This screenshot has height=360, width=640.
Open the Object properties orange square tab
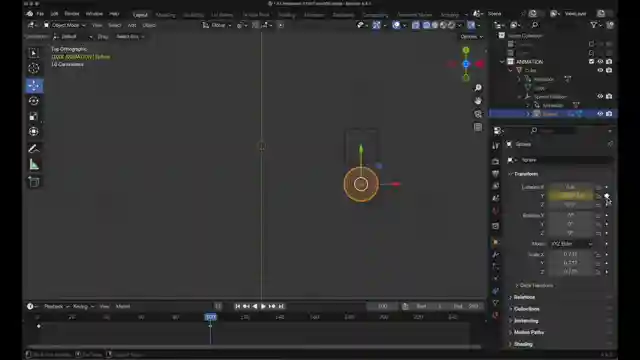click(496, 242)
